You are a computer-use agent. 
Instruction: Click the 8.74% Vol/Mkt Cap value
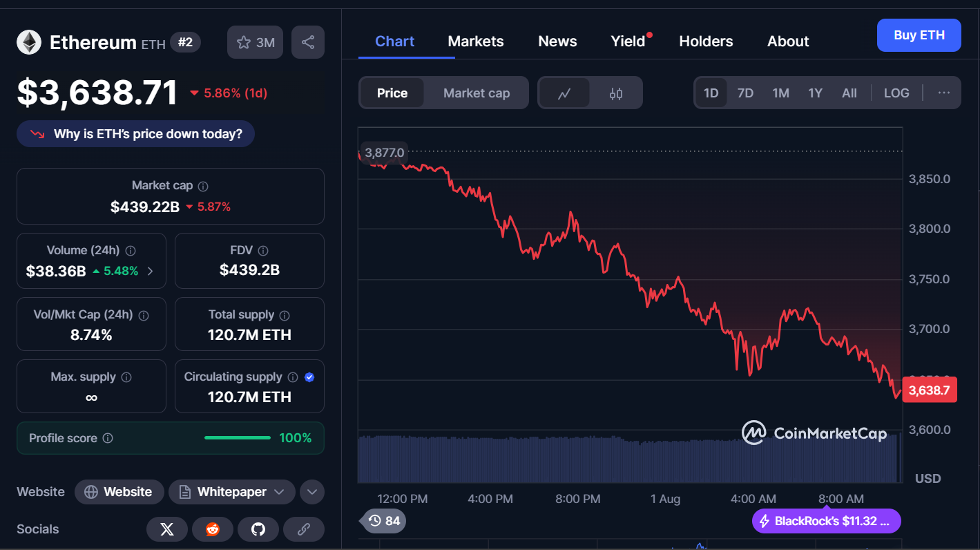(x=91, y=335)
